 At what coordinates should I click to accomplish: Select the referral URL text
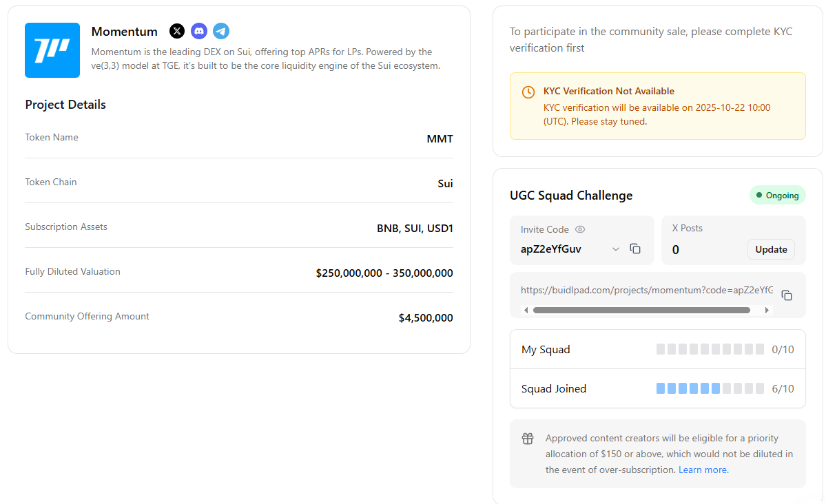(x=647, y=290)
